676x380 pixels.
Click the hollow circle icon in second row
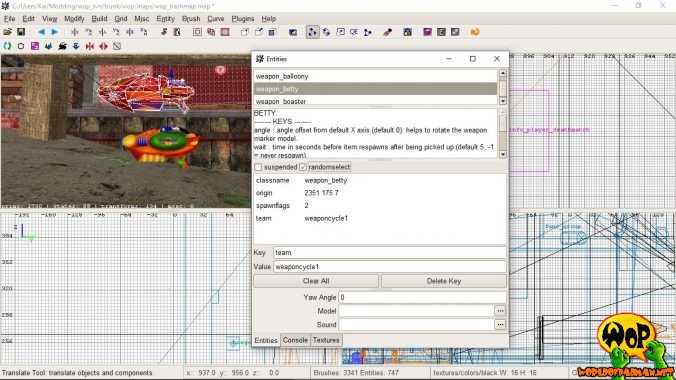click(x=21, y=46)
